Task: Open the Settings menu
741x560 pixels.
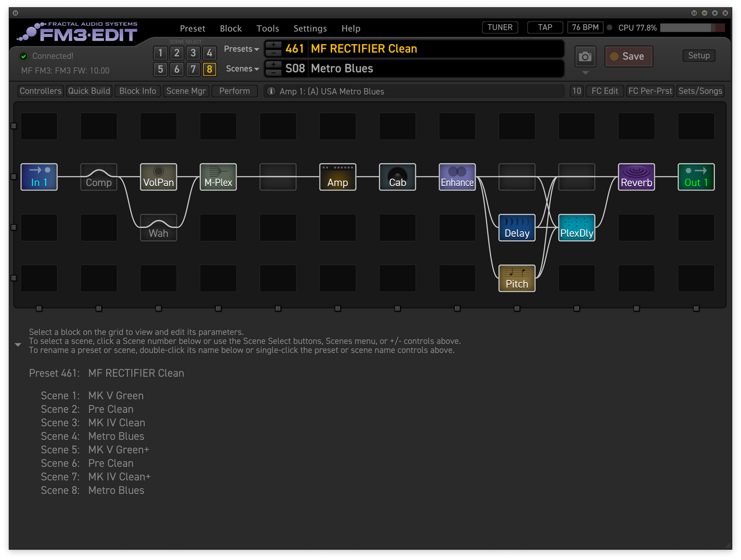Action: click(x=310, y=29)
